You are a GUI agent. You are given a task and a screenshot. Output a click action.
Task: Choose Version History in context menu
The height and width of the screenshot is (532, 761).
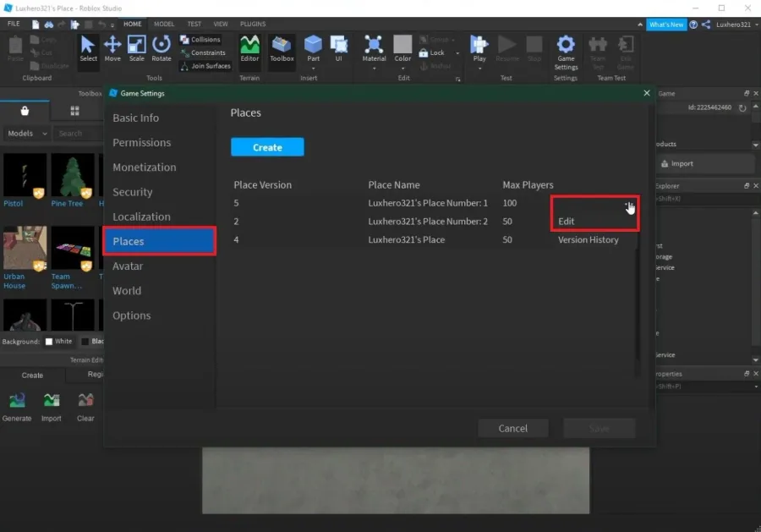click(589, 240)
